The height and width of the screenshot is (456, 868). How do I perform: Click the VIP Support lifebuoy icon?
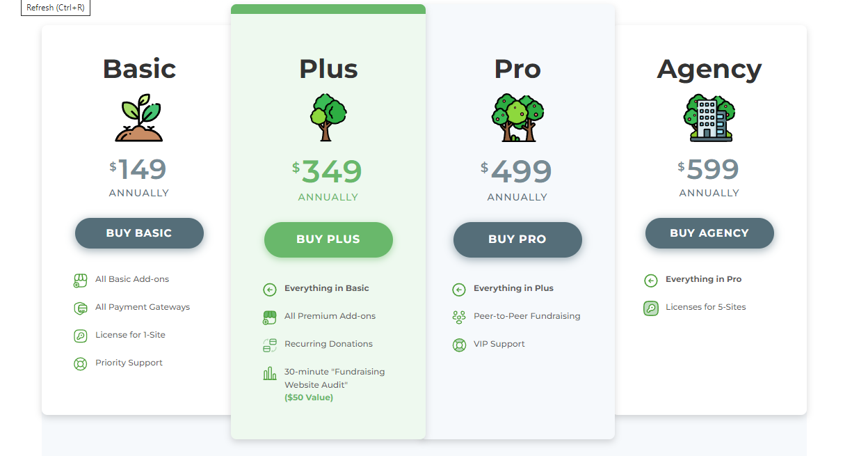pos(459,345)
